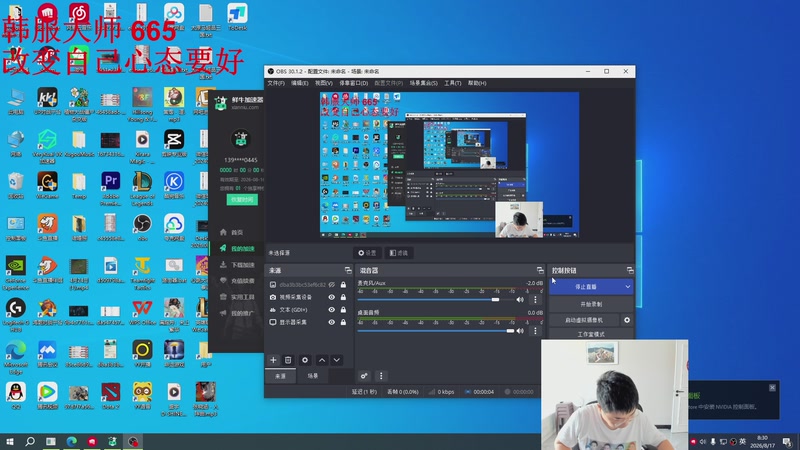Select WeGame desktop shortcut
Screen dimensions: 800x450
[x=47, y=185]
